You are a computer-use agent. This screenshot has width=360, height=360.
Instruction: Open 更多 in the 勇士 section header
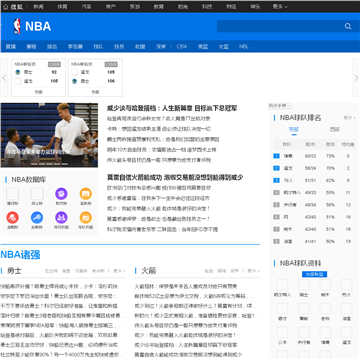pyautogui.click(x=119, y=271)
